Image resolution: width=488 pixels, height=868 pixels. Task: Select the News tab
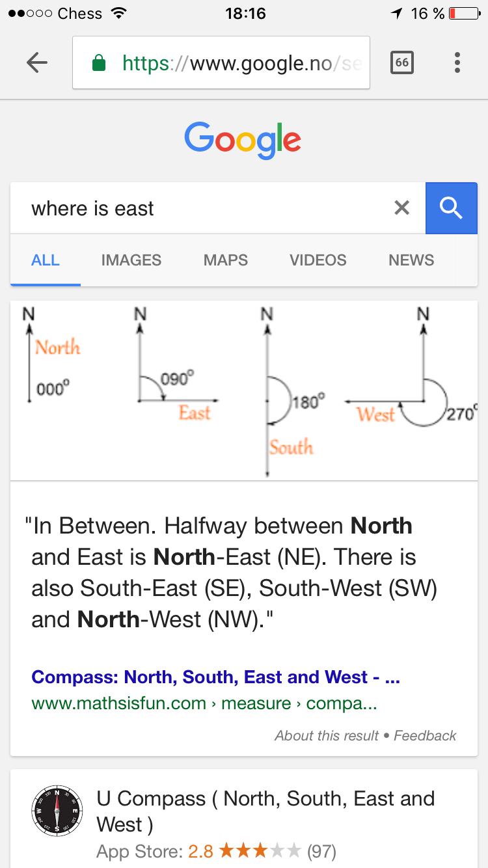[411, 260]
